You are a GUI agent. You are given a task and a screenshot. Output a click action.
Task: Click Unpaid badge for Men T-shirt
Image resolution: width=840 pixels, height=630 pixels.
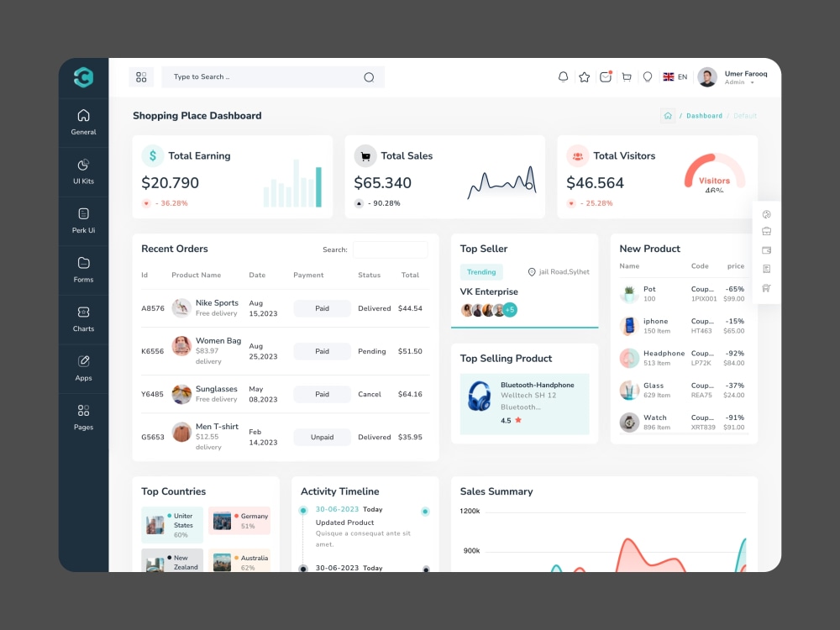pyautogui.click(x=322, y=437)
